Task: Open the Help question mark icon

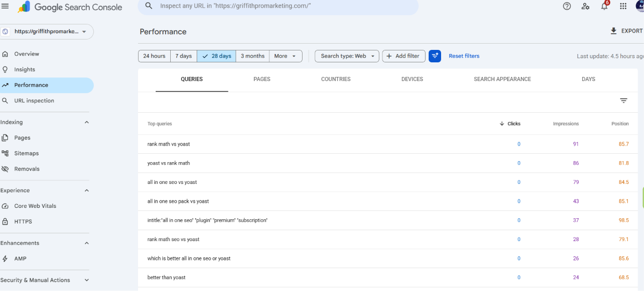Action: click(567, 6)
